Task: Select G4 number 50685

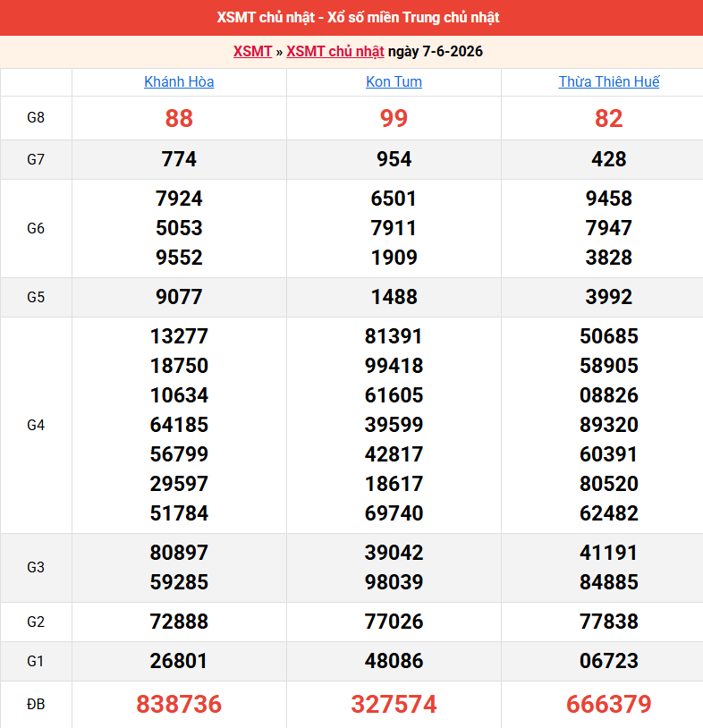Action: [609, 336]
